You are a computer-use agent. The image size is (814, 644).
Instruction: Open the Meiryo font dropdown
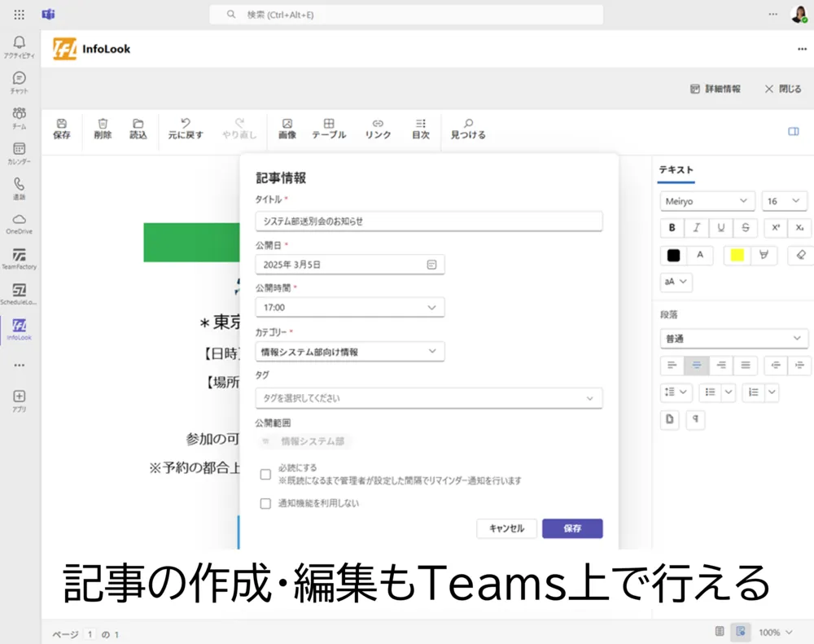(x=707, y=201)
